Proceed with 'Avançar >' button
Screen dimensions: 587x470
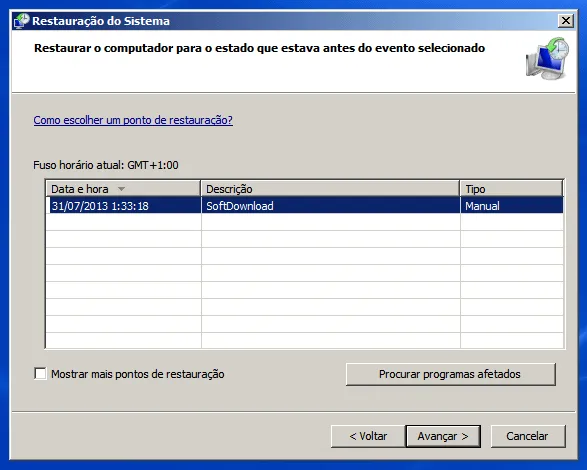tap(443, 436)
